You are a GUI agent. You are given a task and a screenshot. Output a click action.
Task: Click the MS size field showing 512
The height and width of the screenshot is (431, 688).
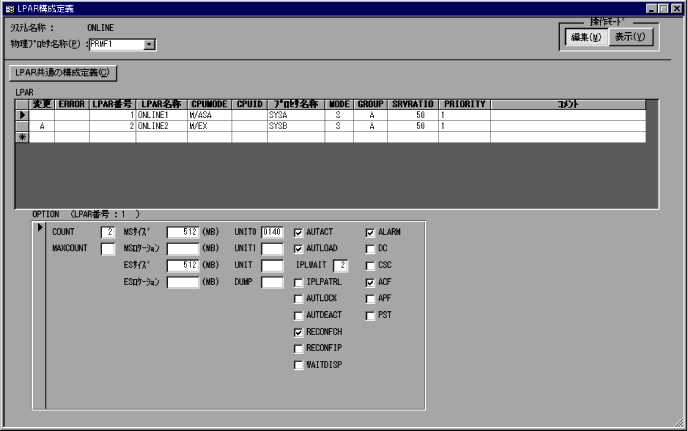[x=183, y=232]
